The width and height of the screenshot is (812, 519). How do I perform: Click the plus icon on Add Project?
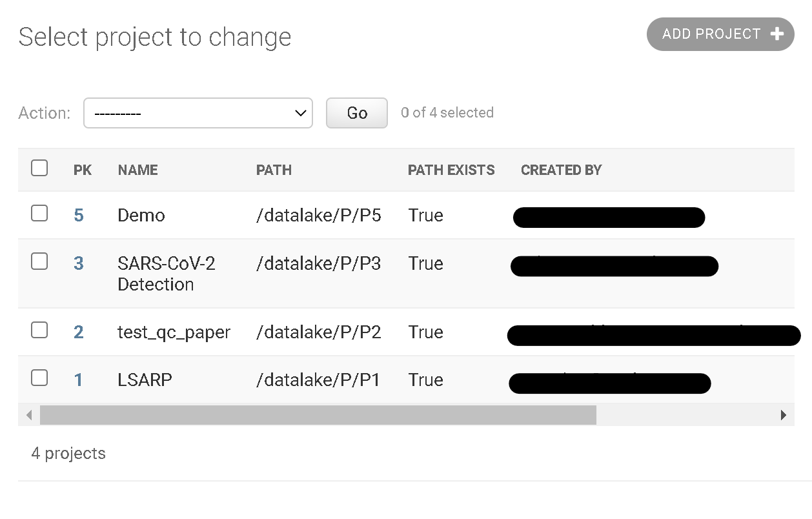[x=777, y=34]
